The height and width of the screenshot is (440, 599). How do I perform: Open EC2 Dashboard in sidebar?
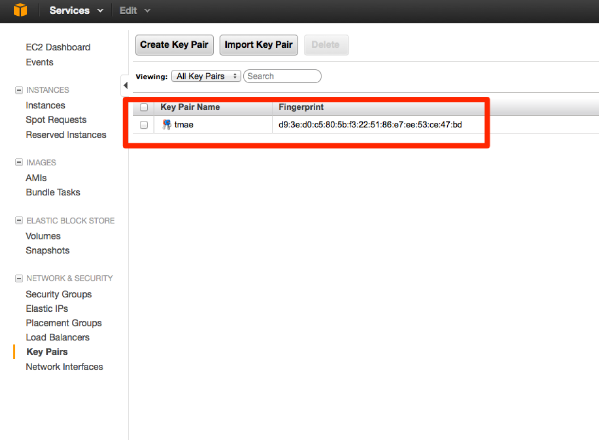58,47
